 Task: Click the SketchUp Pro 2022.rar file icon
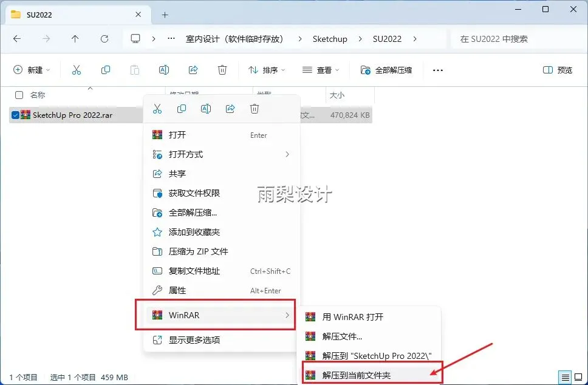[26, 115]
